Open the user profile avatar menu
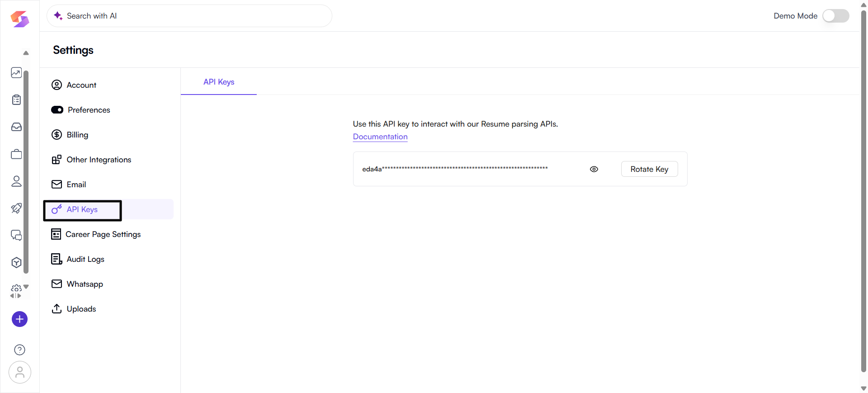Viewport: 868px width, 393px height. [19, 372]
